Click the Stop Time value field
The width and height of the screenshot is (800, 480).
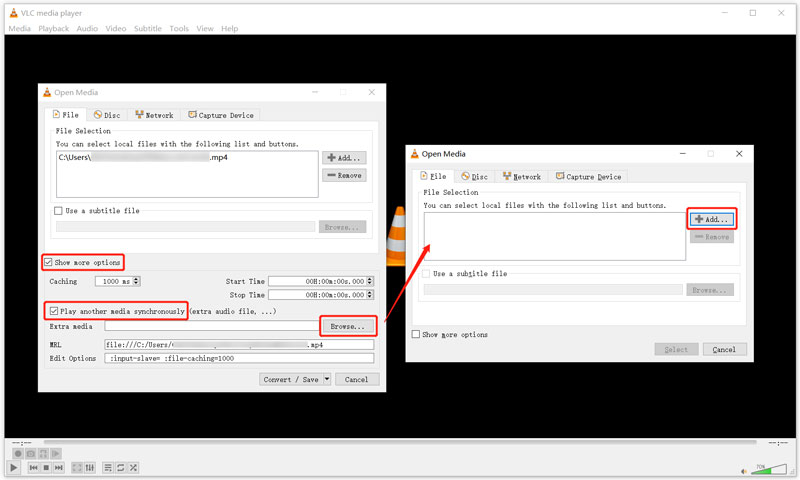tap(317, 294)
